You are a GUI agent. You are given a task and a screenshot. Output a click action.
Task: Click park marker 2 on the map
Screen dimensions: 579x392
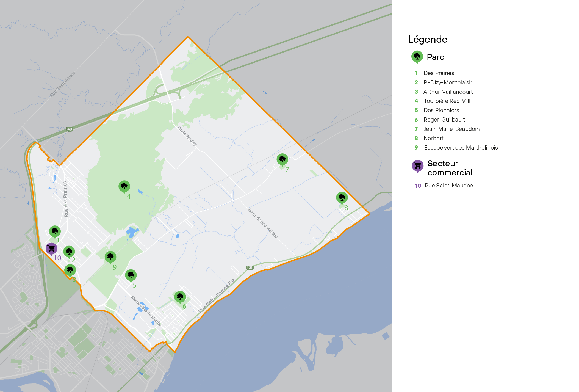[x=69, y=251]
